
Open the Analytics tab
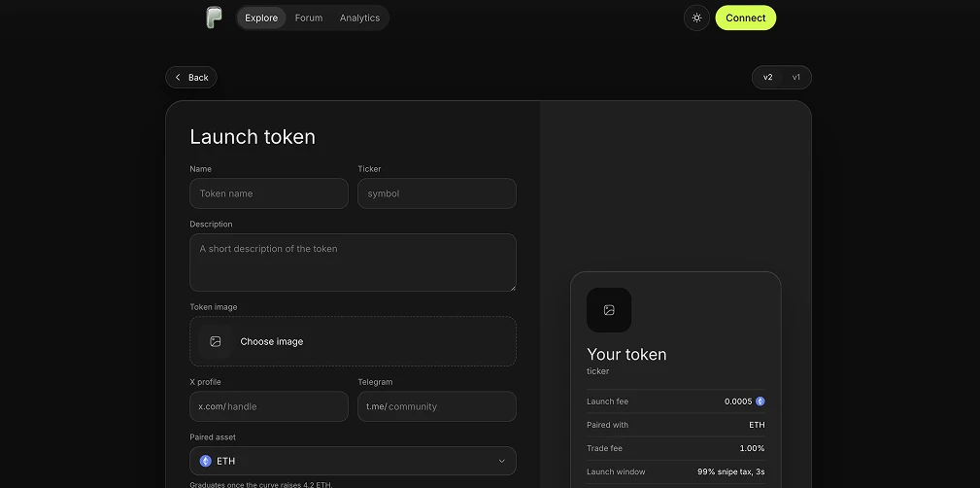pyautogui.click(x=359, y=18)
